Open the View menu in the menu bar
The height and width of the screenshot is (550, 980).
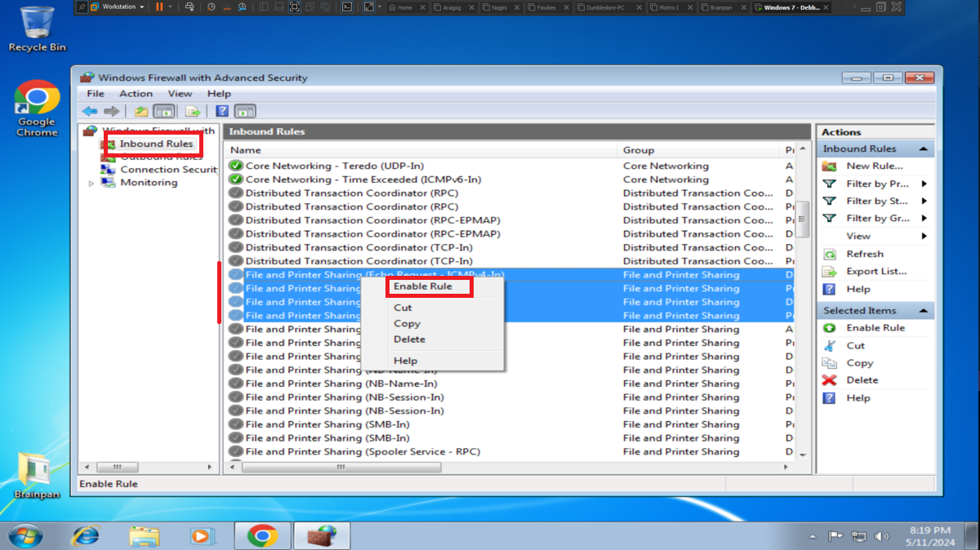(x=180, y=94)
